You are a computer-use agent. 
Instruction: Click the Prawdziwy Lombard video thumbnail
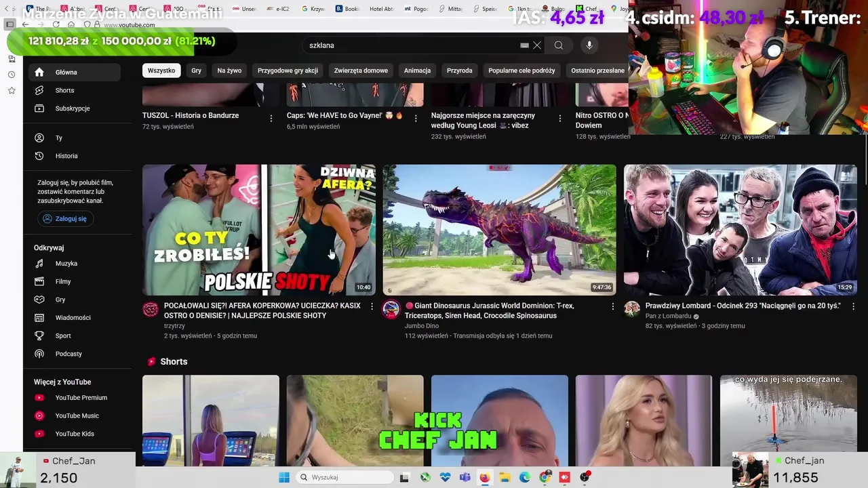tap(741, 230)
